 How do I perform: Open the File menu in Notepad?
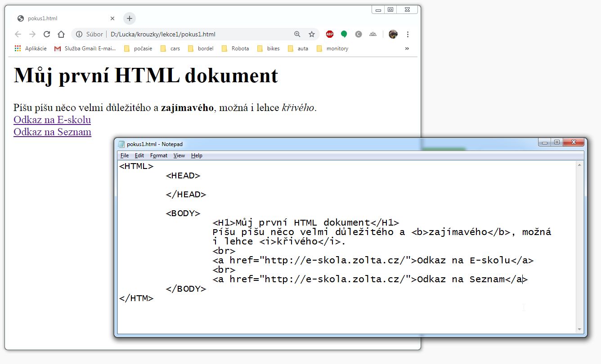[x=125, y=155]
